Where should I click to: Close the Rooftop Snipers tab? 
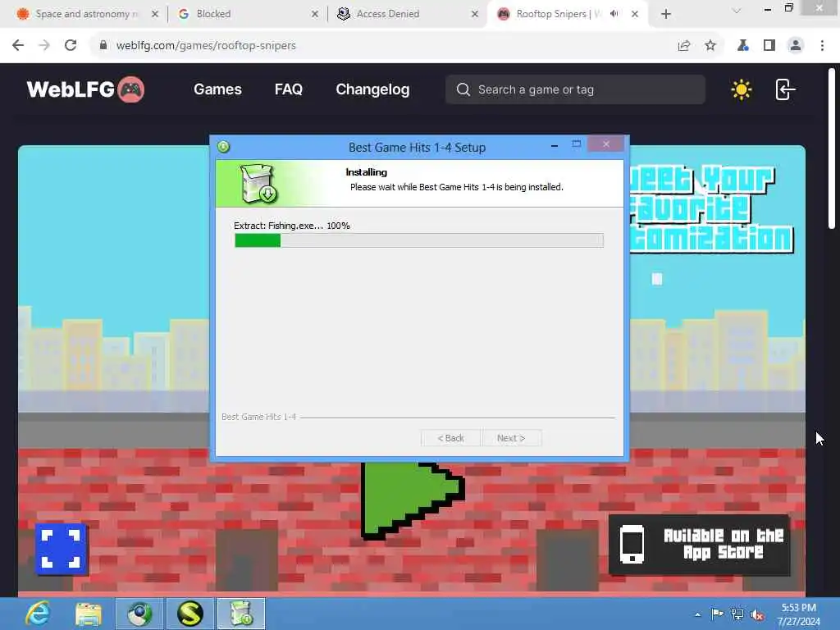(635, 14)
